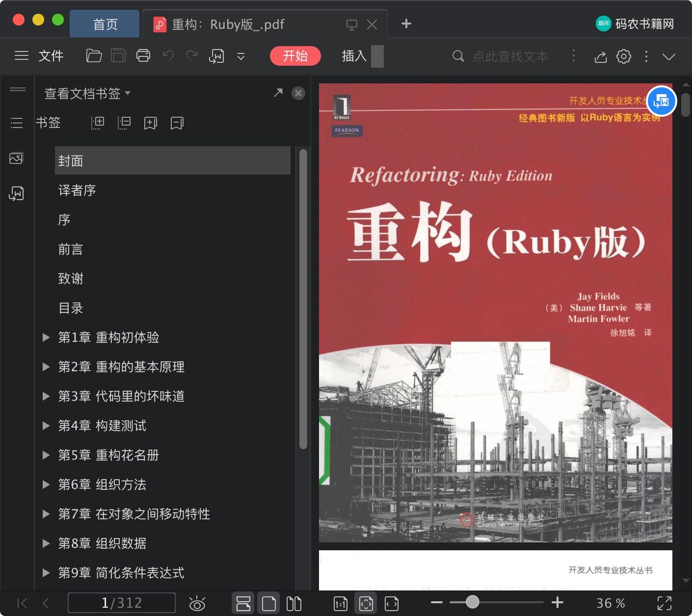Toggle two-page view
This screenshot has width=692, height=616.
pos(293,603)
